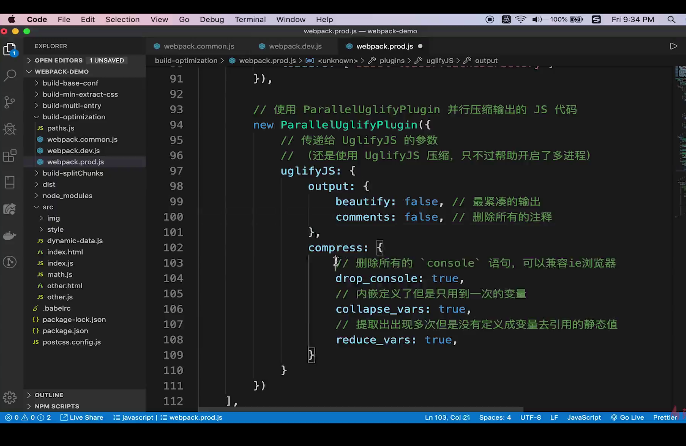Open the Docker whale icon view
The width and height of the screenshot is (686, 446).
[10, 235]
